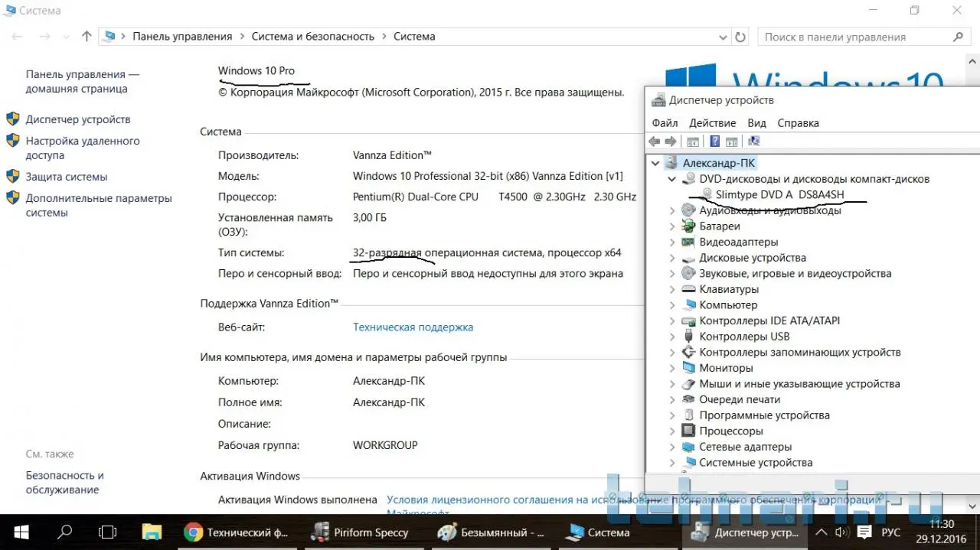This screenshot has width=980, height=550.
Task: Click the Back arrow in Device Manager toolbar
Action: coord(654,142)
